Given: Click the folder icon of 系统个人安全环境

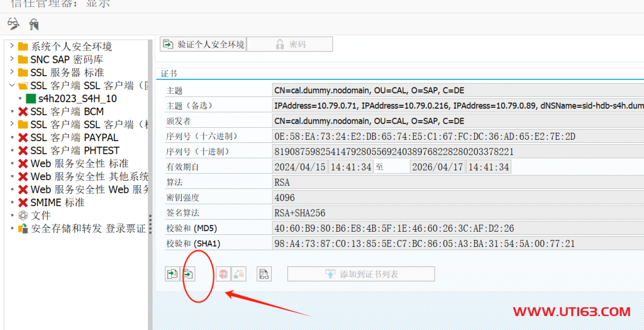Looking at the screenshot, I should tap(23, 47).
